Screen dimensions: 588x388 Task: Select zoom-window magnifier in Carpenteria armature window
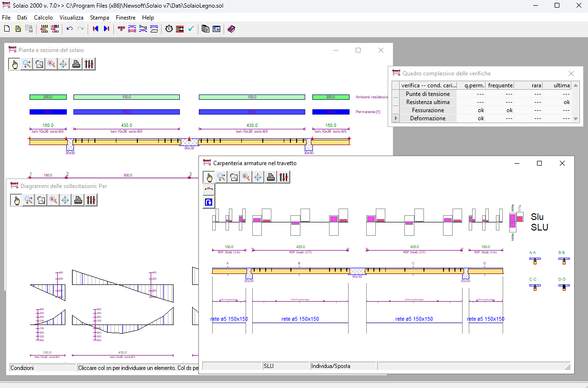[234, 177]
